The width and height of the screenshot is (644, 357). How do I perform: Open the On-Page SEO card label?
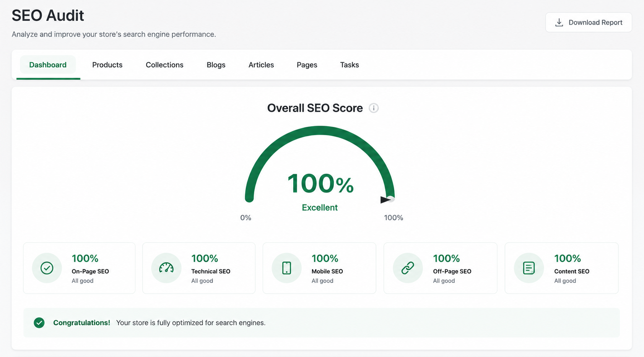click(x=90, y=271)
